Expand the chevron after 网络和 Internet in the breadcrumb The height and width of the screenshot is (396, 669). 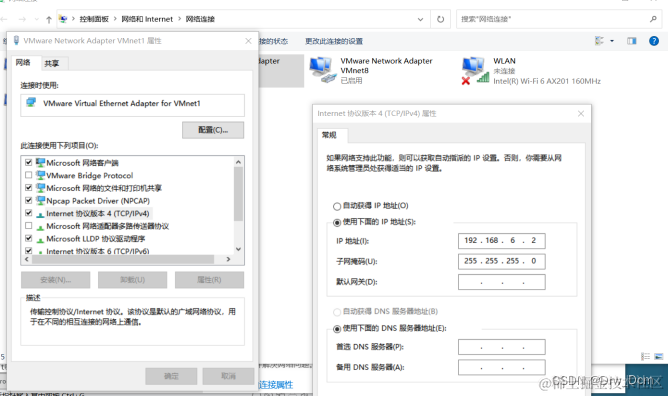pyautogui.click(x=179, y=19)
